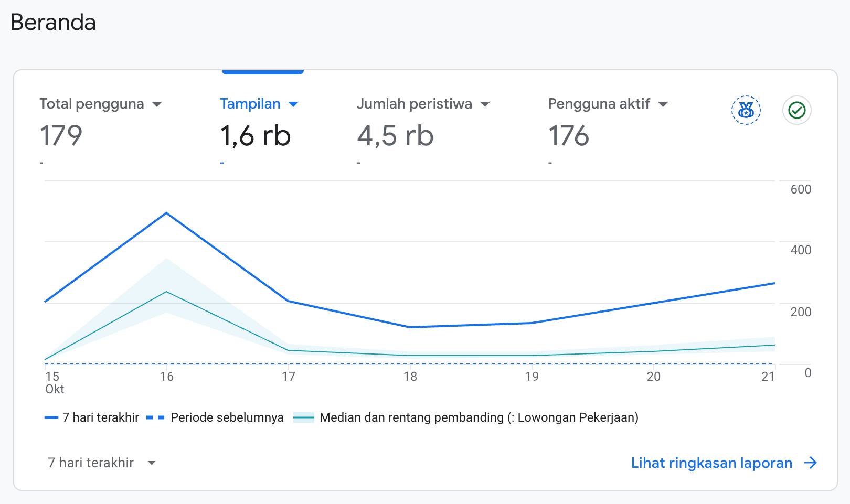Image resolution: width=850 pixels, height=504 pixels.
Task: Click the blue line peak on 16 Okt
Action: pos(166,213)
